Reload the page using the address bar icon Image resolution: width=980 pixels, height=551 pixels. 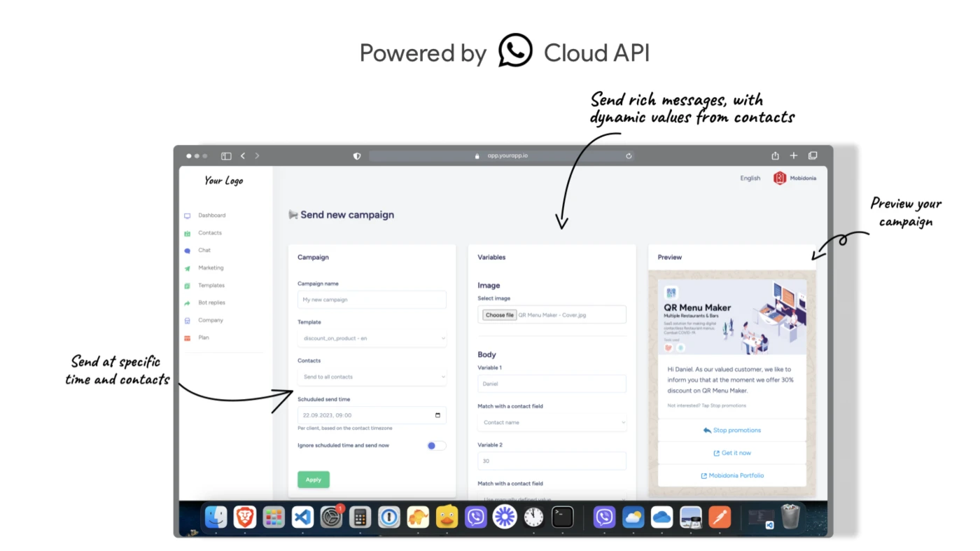click(x=629, y=156)
